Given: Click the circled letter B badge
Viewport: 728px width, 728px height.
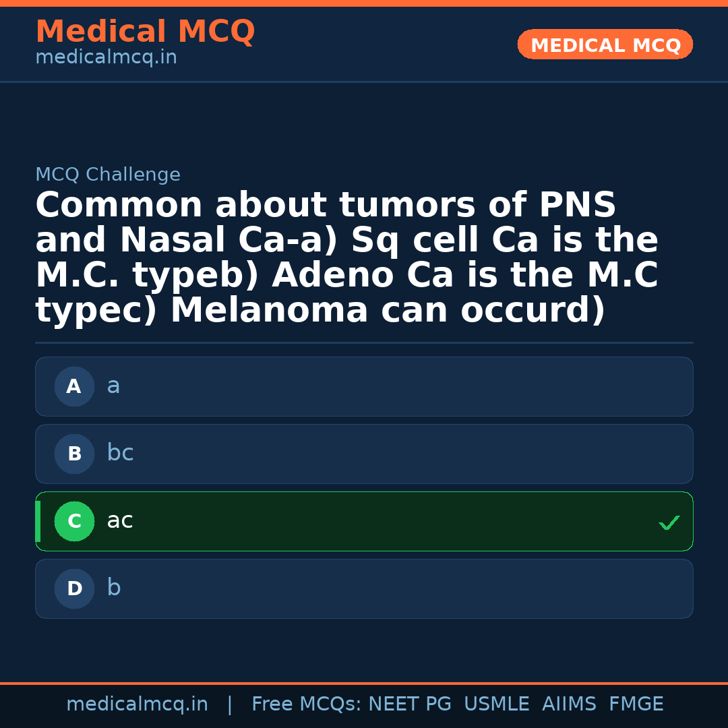Looking at the screenshot, I should pyautogui.click(x=74, y=454).
